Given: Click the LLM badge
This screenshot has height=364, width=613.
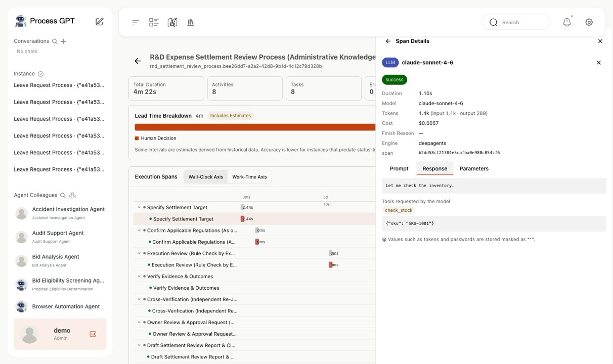Looking at the screenshot, I should [x=390, y=63].
